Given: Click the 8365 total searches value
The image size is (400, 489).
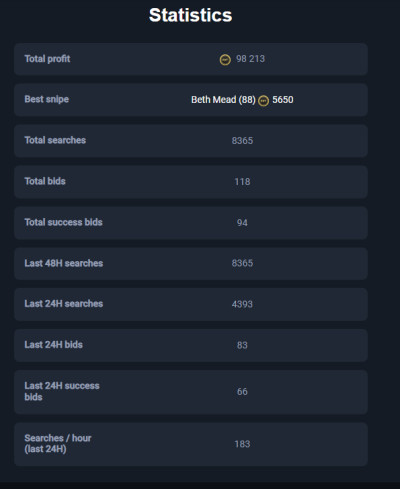Looking at the screenshot, I should point(242,141).
